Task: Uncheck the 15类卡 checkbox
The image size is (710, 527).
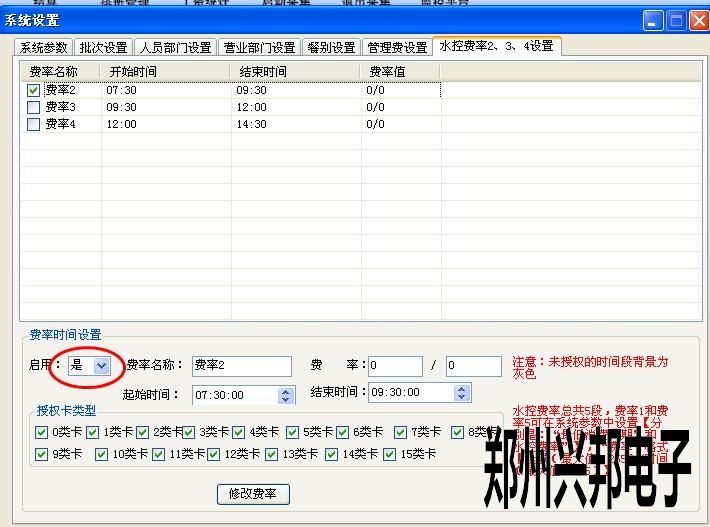Action: 390,454
